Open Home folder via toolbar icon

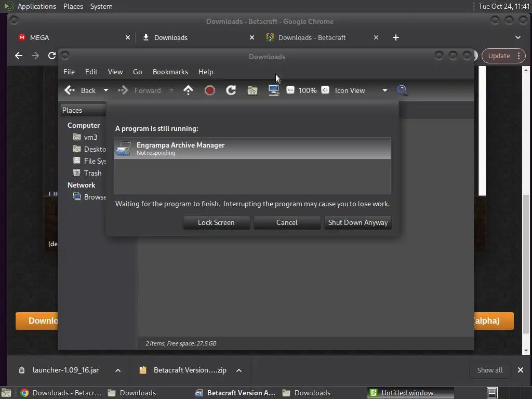pos(252,90)
